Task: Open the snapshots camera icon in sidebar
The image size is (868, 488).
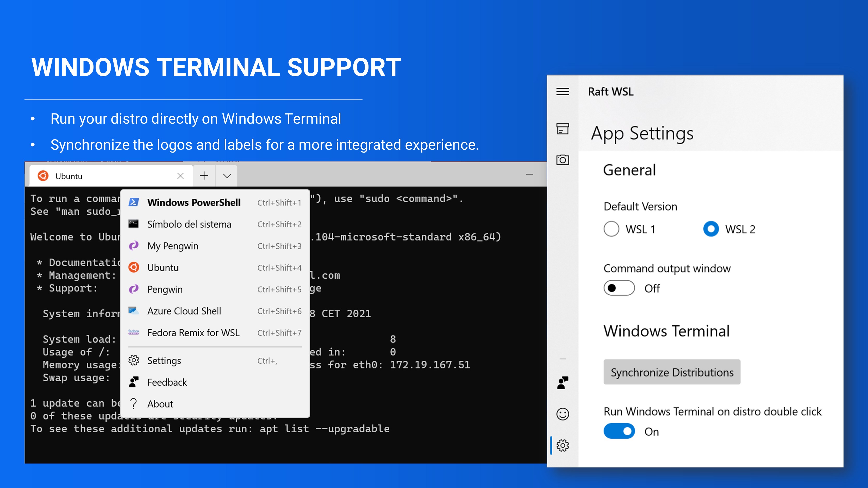Action: tap(562, 160)
